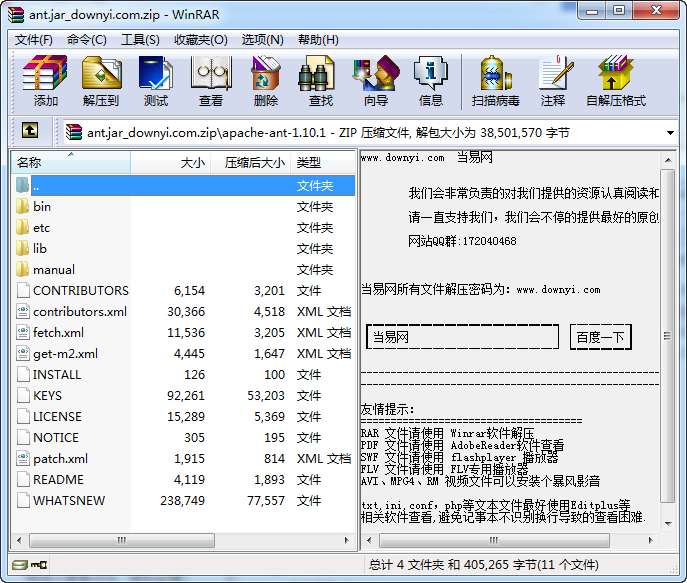The image size is (687, 583).
Task: Select the LICENSE file name
Action: (x=57, y=417)
